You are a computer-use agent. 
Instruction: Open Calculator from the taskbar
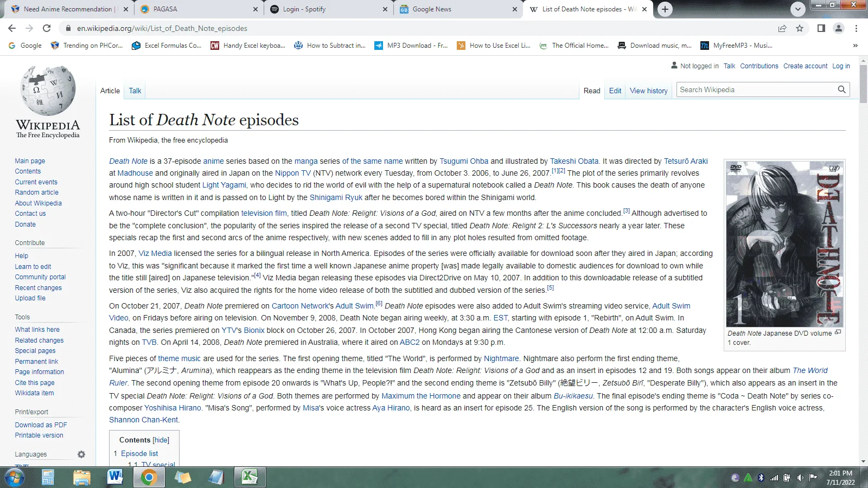pyautogui.click(x=48, y=477)
